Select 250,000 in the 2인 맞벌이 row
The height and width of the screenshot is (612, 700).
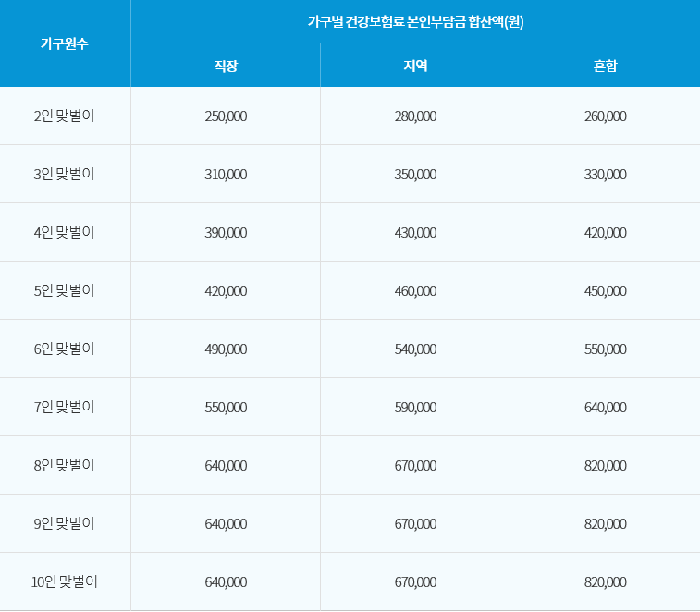pos(226,116)
